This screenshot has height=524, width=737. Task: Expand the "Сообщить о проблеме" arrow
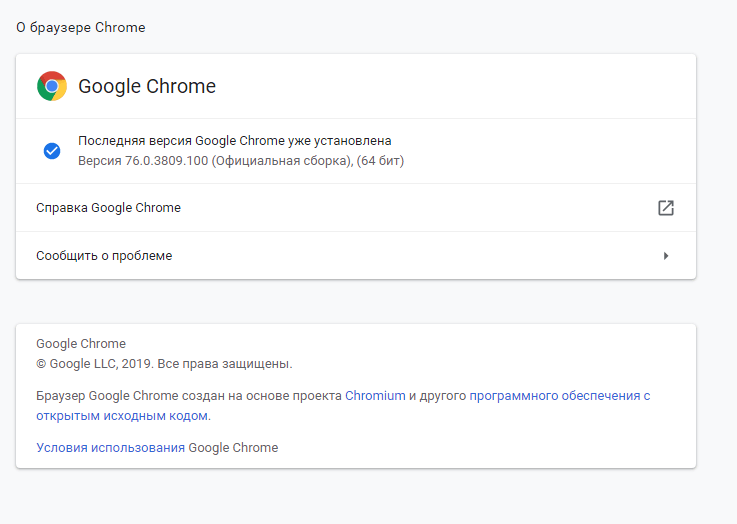click(x=666, y=256)
